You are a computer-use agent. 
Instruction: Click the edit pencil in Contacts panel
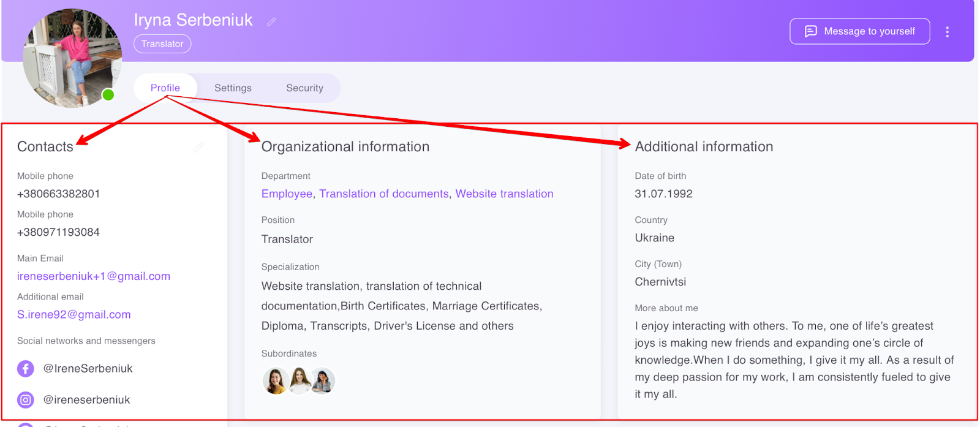pyautogui.click(x=198, y=148)
